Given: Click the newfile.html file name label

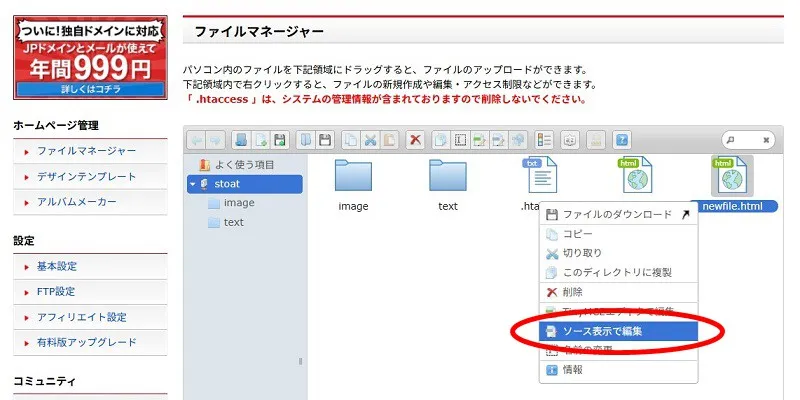Looking at the screenshot, I should (732, 207).
